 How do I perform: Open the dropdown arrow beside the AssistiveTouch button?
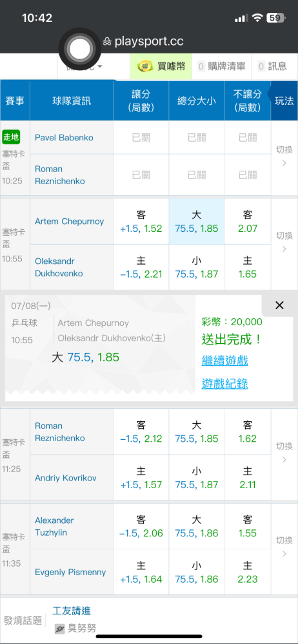(100, 66)
